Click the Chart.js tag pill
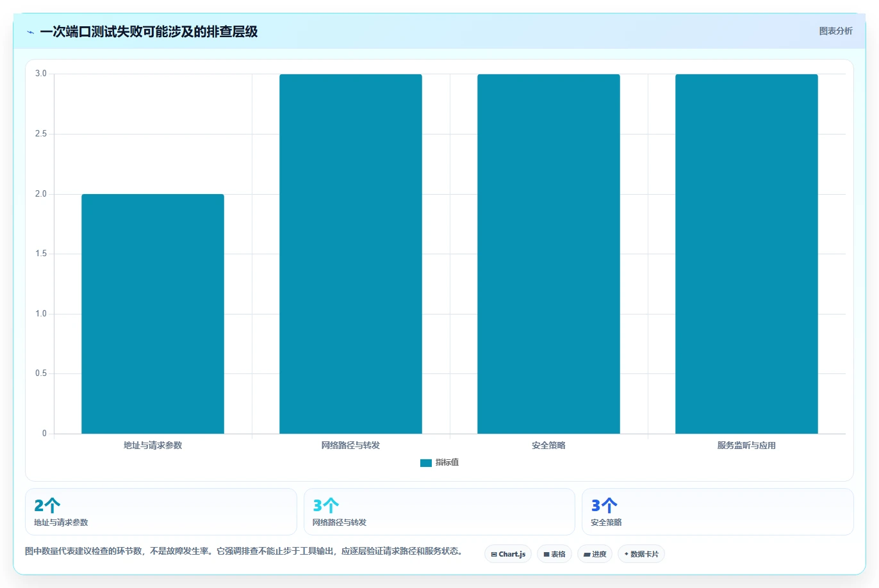This screenshot has width=879, height=588. coord(508,554)
